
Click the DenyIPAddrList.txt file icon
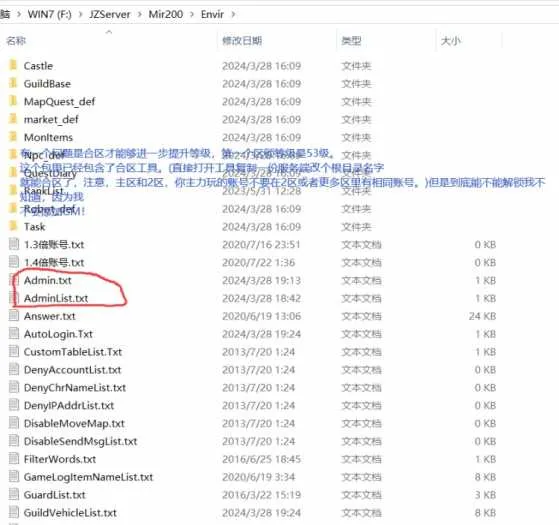coord(14,405)
